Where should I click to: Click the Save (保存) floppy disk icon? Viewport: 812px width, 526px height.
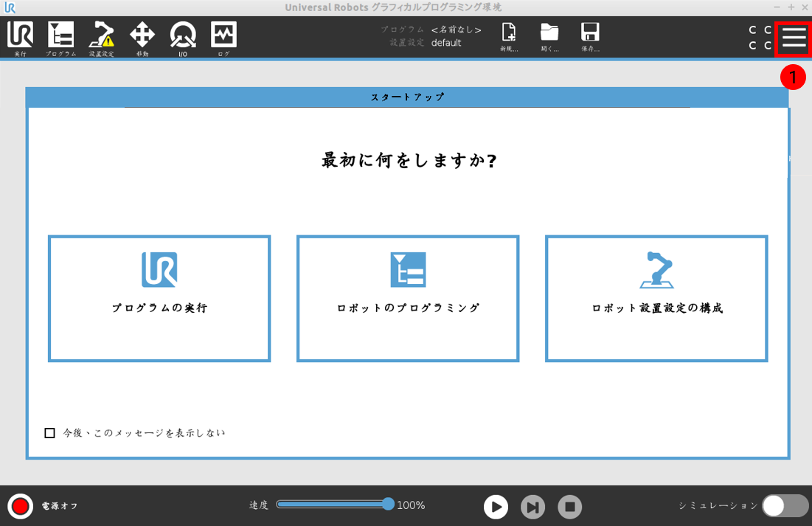tap(590, 35)
